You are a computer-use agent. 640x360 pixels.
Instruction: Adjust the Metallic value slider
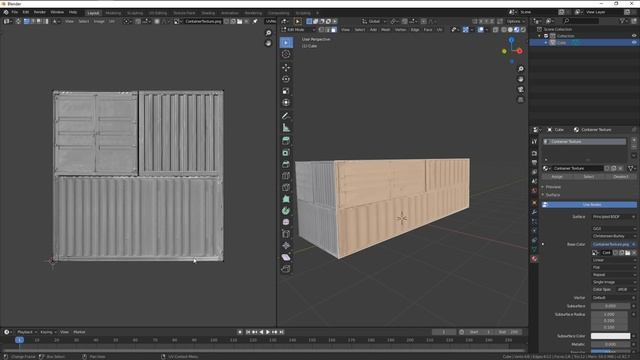coord(611,344)
